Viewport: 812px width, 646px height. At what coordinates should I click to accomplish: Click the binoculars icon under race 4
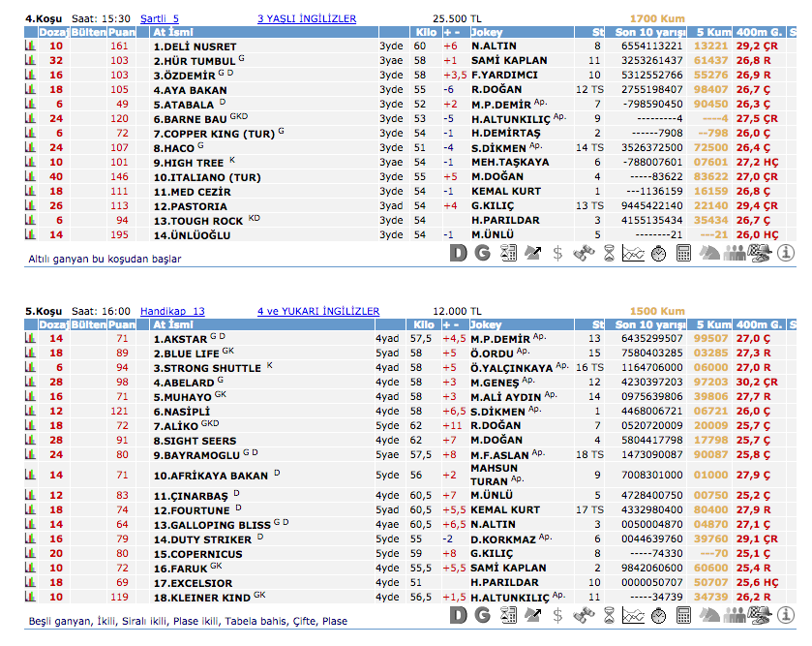pyautogui.click(x=583, y=254)
